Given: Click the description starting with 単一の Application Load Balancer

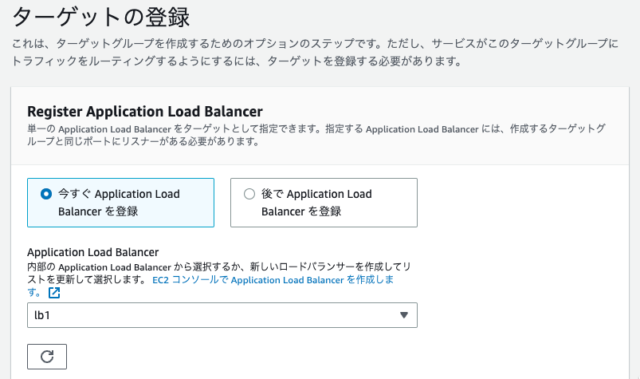Looking at the screenshot, I should click(x=316, y=135).
